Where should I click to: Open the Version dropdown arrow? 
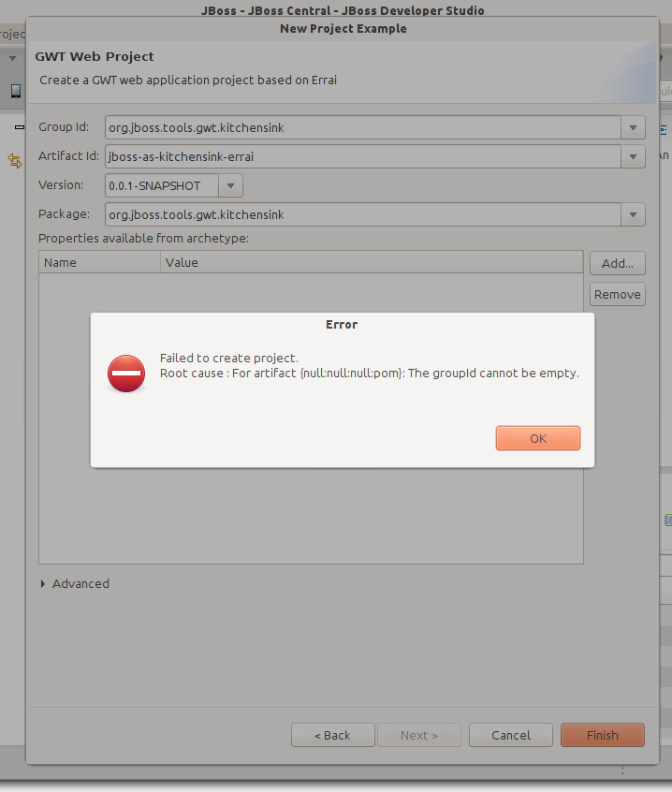(231, 186)
